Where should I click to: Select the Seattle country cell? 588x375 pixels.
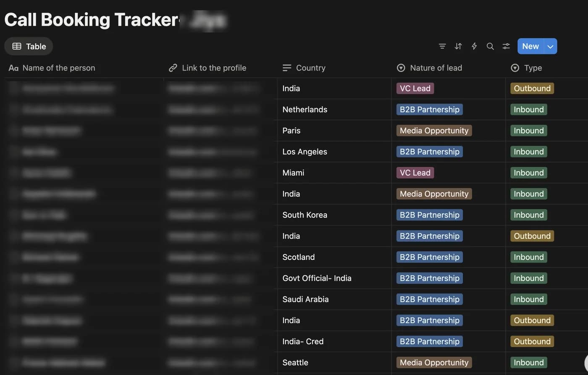coord(334,362)
